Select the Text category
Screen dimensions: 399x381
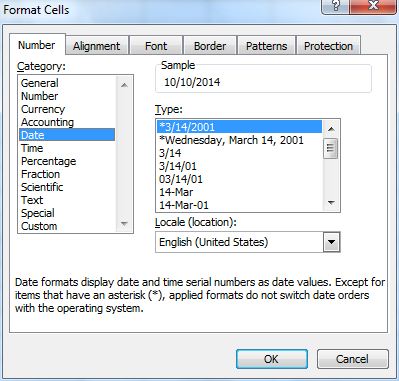coord(67,200)
